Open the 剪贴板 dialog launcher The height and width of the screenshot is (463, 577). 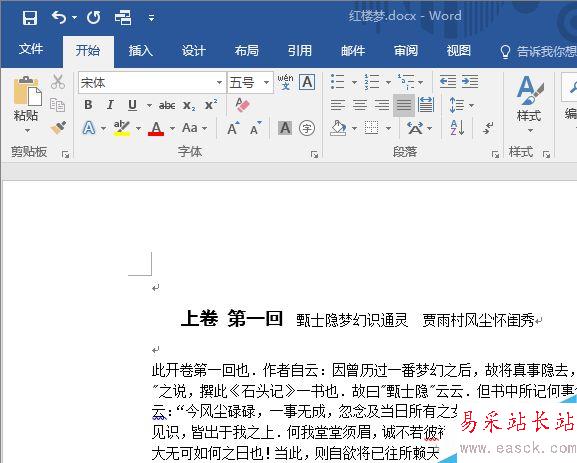click(66, 155)
